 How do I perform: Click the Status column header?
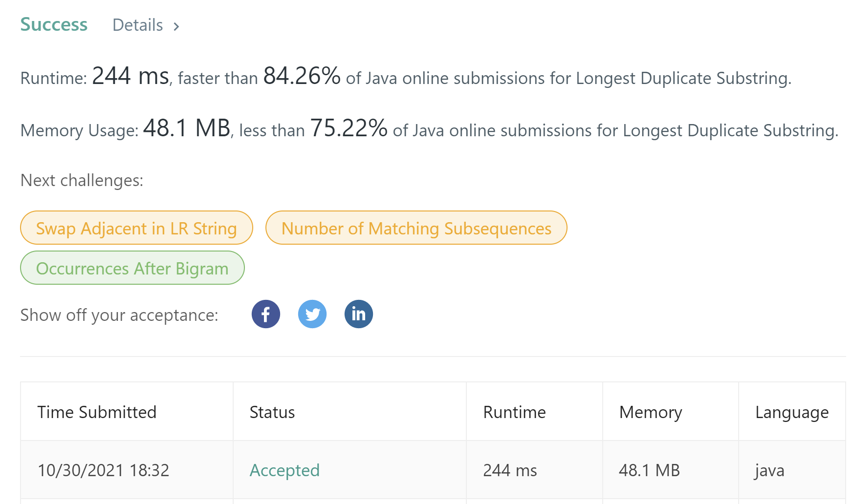tap(272, 412)
